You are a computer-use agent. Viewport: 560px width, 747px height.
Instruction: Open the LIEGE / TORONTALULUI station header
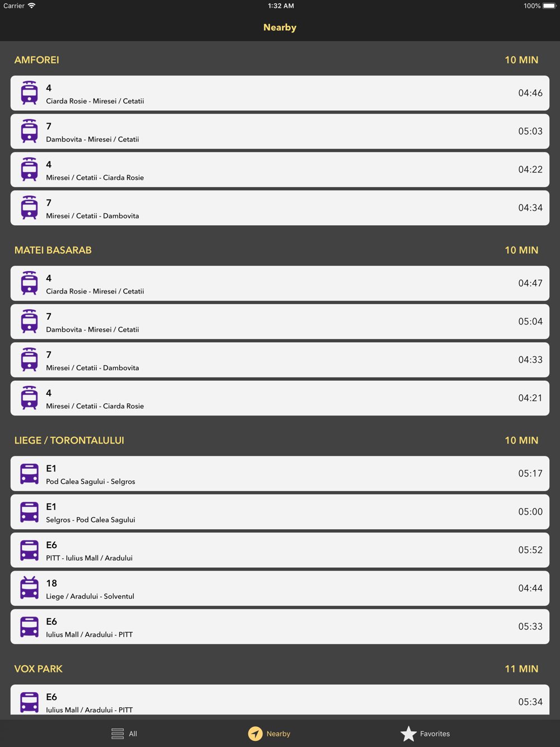(x=69, y=441)
